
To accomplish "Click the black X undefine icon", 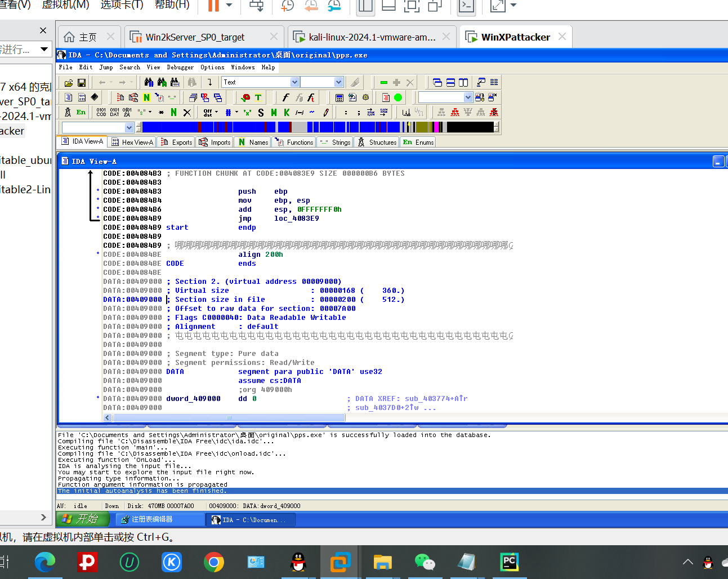I will 187,113.
